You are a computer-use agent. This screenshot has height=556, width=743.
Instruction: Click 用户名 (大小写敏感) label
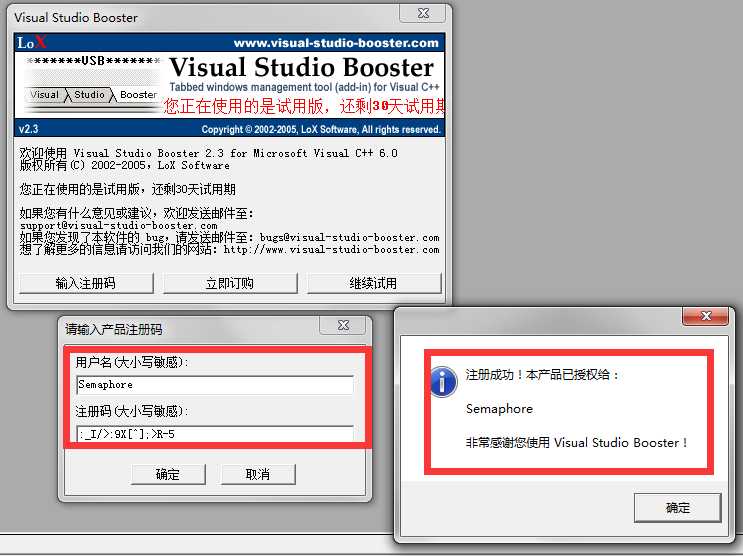[132, 363]
